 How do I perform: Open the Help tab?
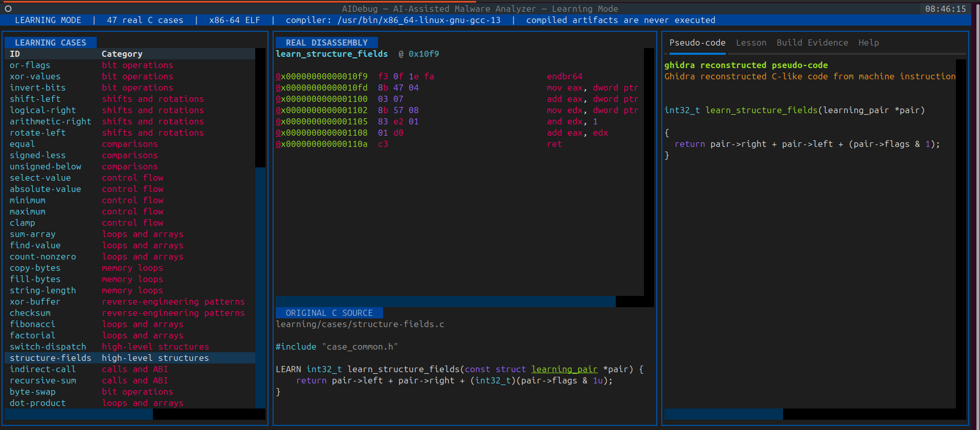(x=868, y=42)
